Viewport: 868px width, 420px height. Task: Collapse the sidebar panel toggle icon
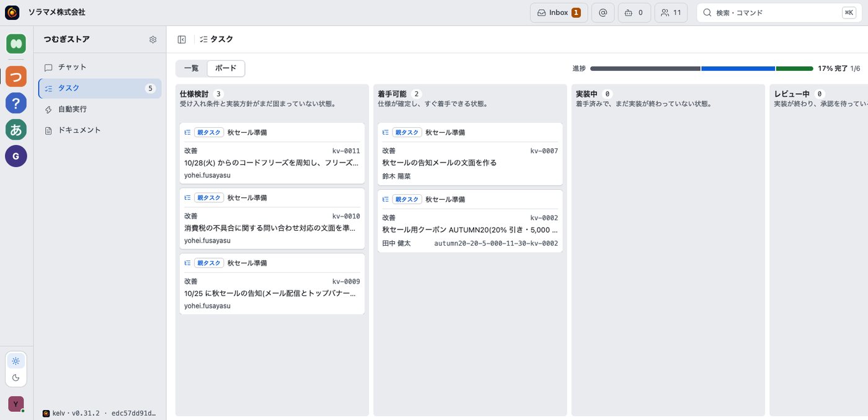[x=182, y=40]
